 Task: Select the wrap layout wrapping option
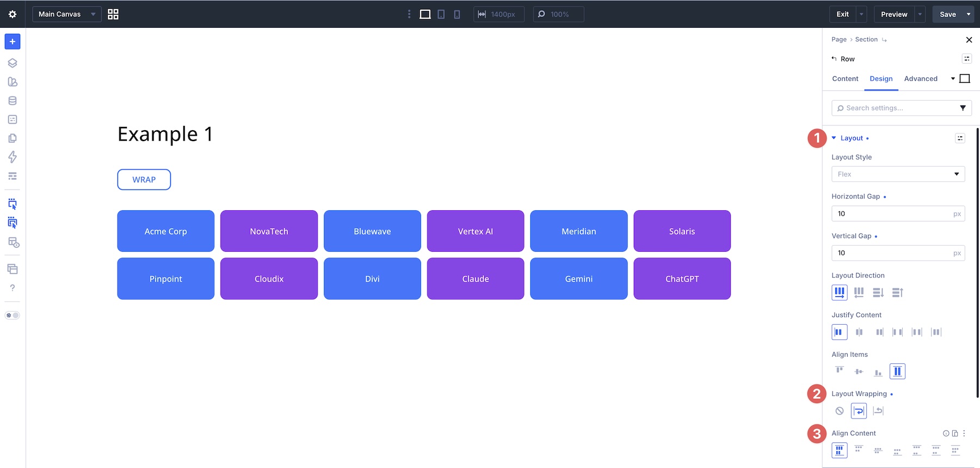point(859,411)
